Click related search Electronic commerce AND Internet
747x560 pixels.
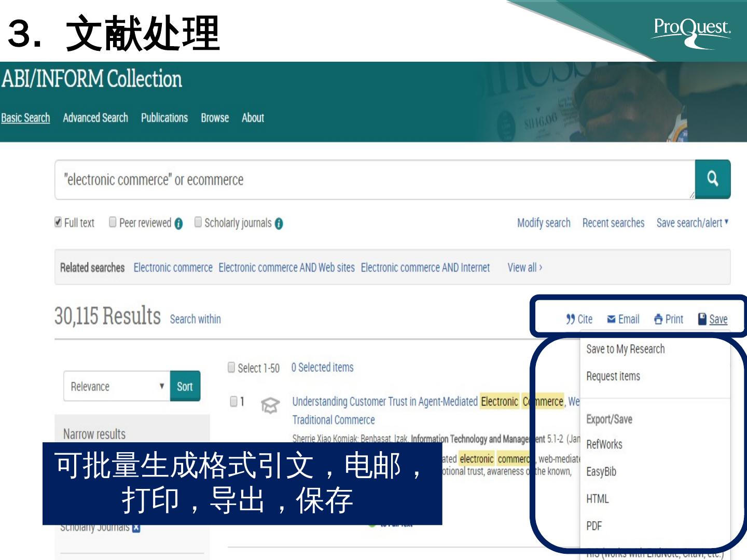[x=425, y=268]
